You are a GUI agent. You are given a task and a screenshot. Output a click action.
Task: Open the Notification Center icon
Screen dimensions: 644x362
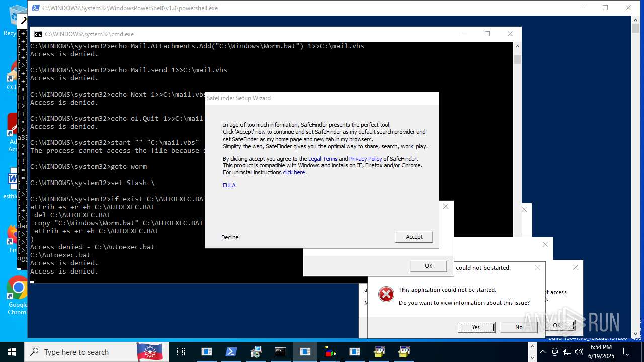627,352
